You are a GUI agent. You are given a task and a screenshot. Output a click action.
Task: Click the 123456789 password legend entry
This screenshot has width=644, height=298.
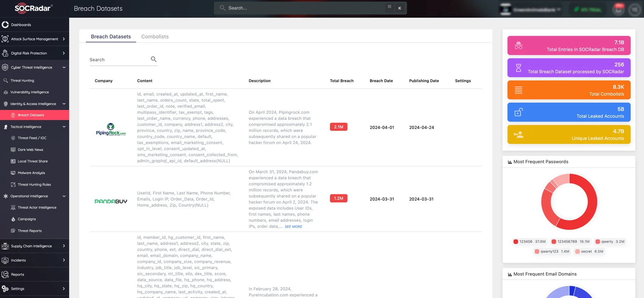point(571,242)
